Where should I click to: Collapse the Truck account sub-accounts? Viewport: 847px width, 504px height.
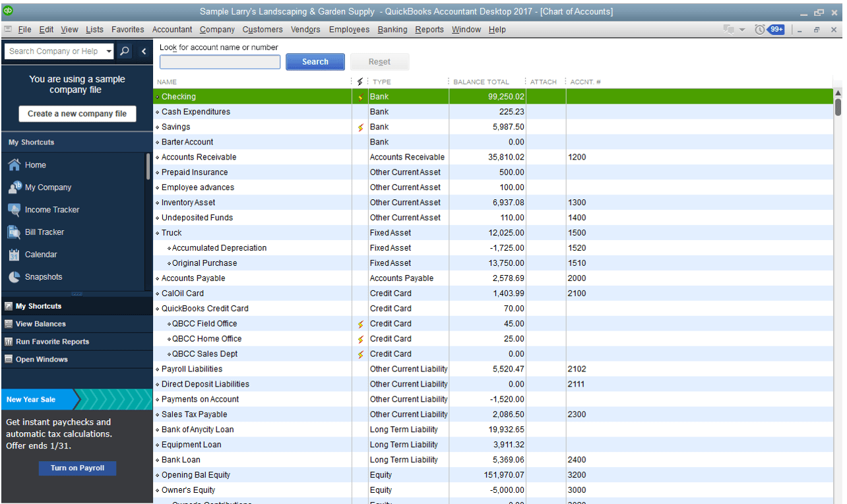(158, 233)
